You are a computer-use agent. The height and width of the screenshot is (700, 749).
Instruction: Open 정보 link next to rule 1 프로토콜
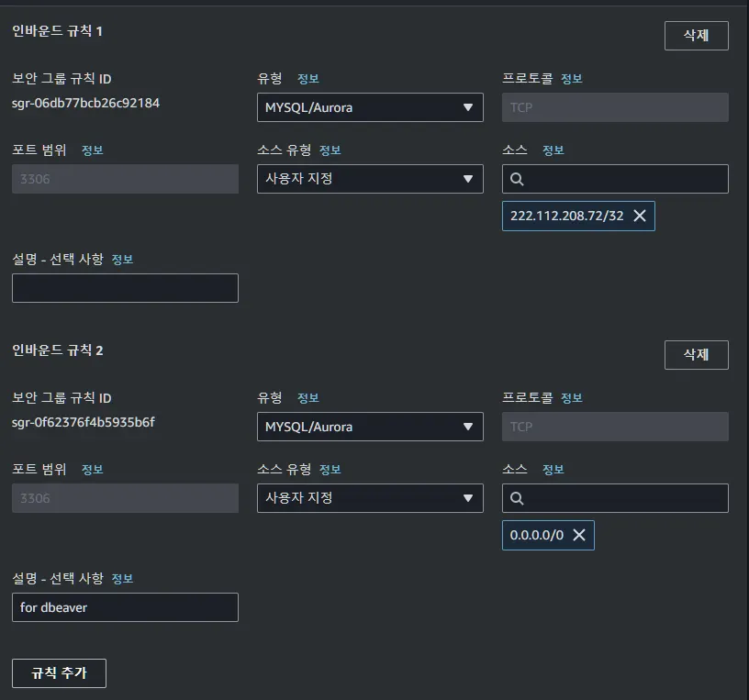572,79
